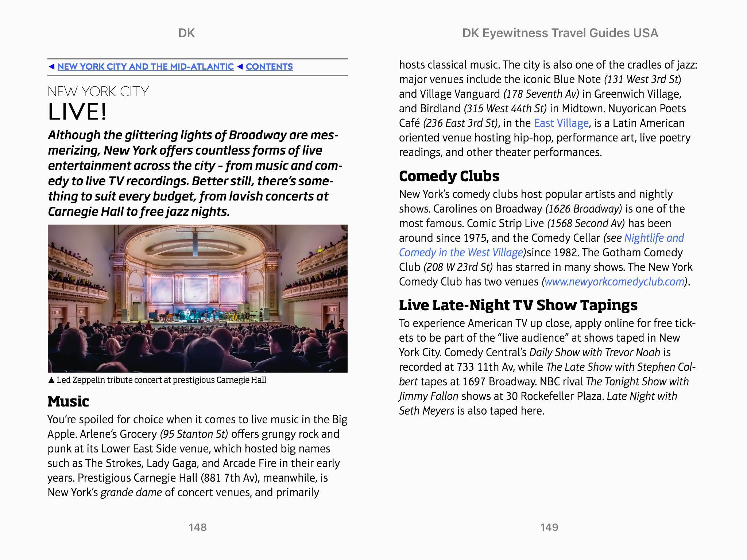Click the Music section heading
The height and width of the screenshot is (560, 747).
(x=68, y=401)
